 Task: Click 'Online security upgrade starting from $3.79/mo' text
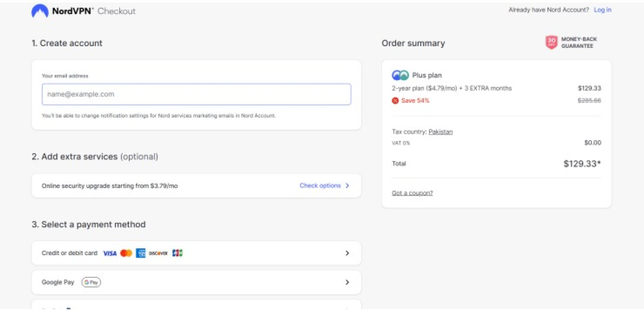pos(109,186)
